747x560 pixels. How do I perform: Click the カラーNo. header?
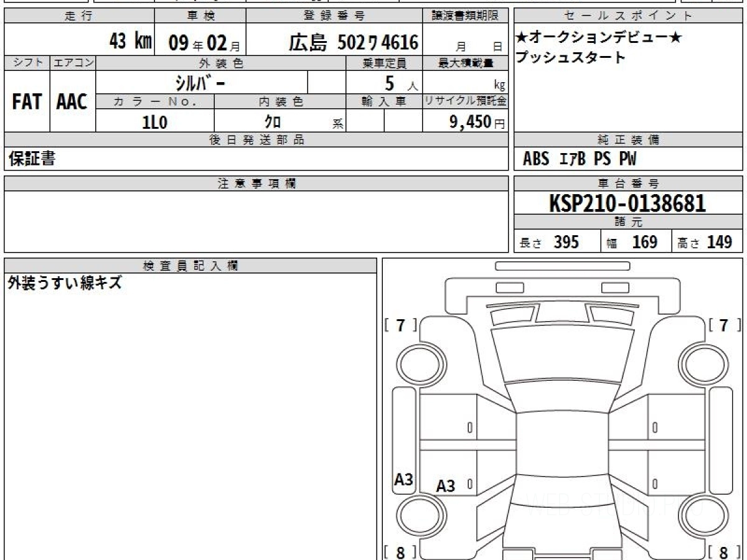click(155, 101)
